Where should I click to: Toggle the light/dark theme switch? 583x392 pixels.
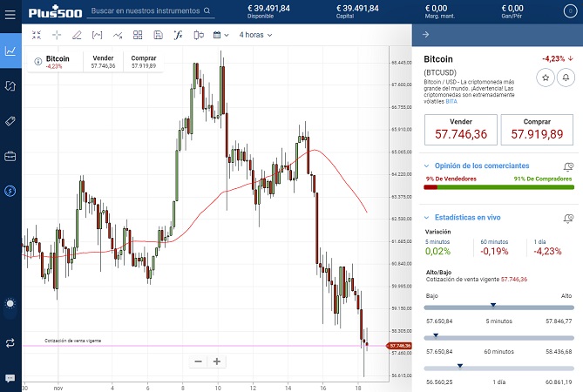click(x=10, y=304)
